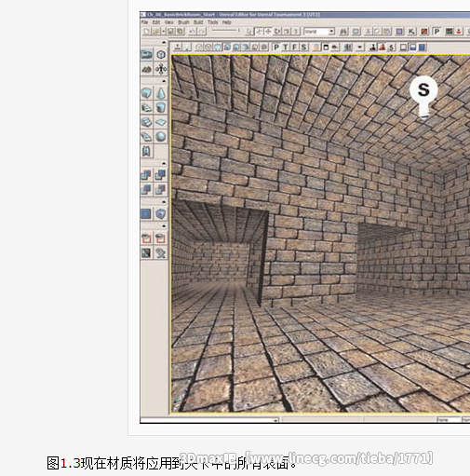This screenshot has height=476, width=470.
Task: Choose the Linear staircase brush
Action: pos(147,122)
